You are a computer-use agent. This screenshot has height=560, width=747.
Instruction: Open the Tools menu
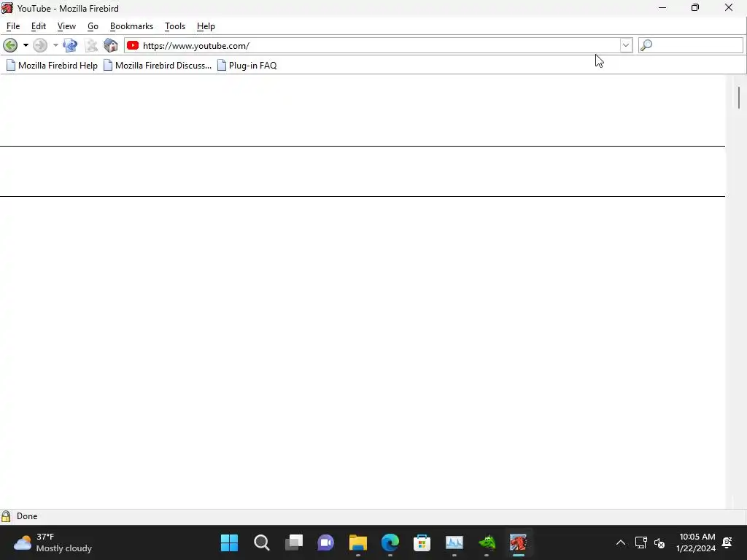pyautogui.click(x=175, y=26)
